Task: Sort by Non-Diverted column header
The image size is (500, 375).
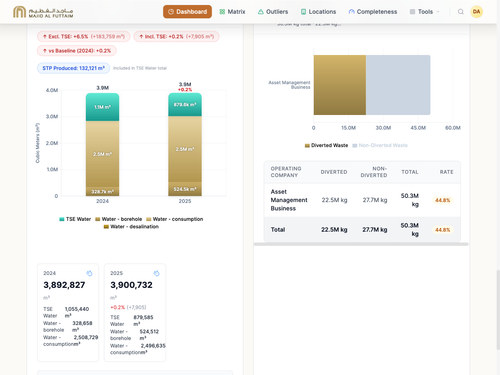Action: (x=374, y=172)
